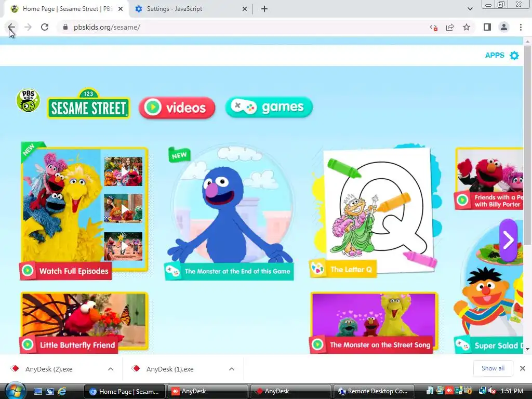Open downloaded AnyDesk (1).exe file
The height and width of the screenshot is (399, 532).
(x=170, y=369)
